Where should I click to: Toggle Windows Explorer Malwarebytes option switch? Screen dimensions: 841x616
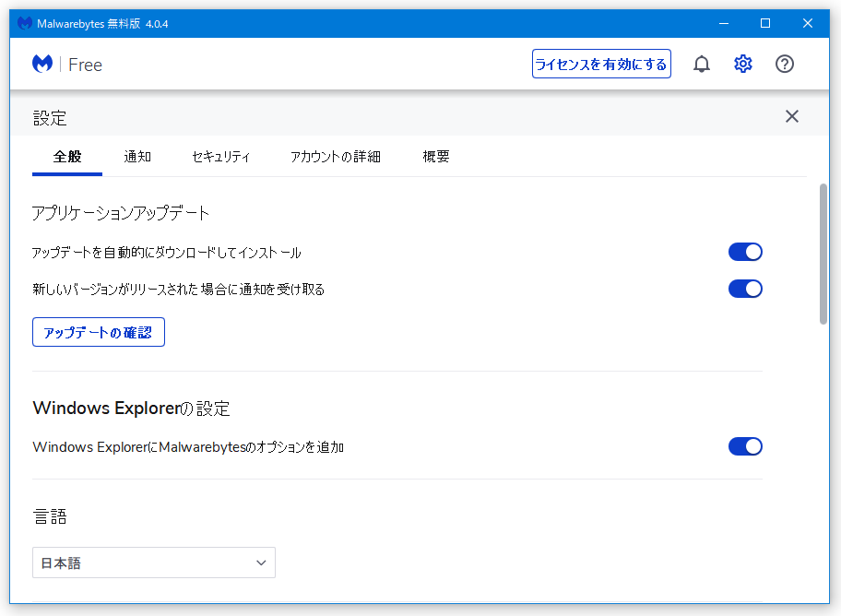[x=745, y=446]
